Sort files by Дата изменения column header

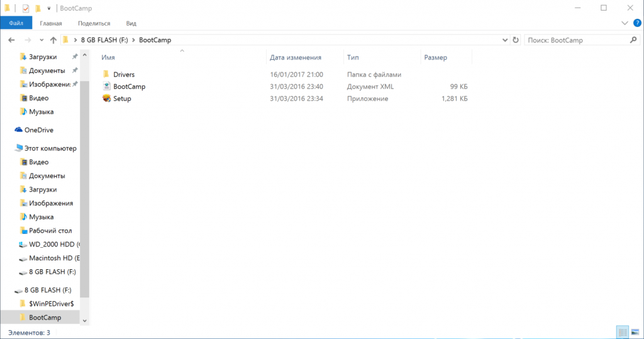[296, 57]
